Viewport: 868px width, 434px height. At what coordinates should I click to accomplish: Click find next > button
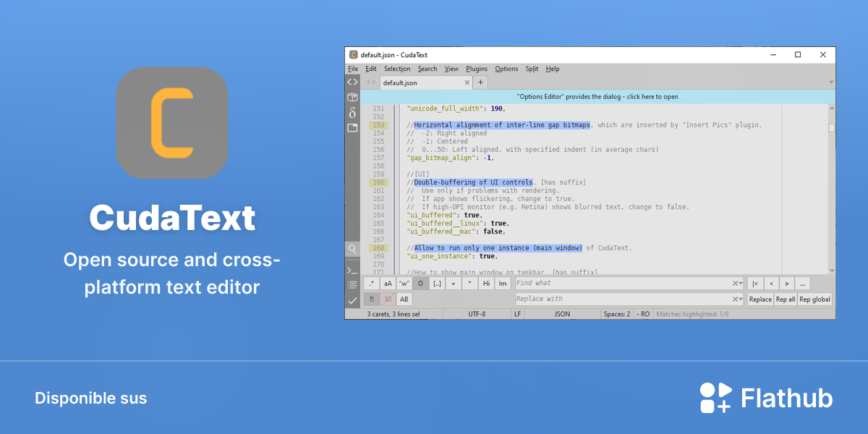787,284
